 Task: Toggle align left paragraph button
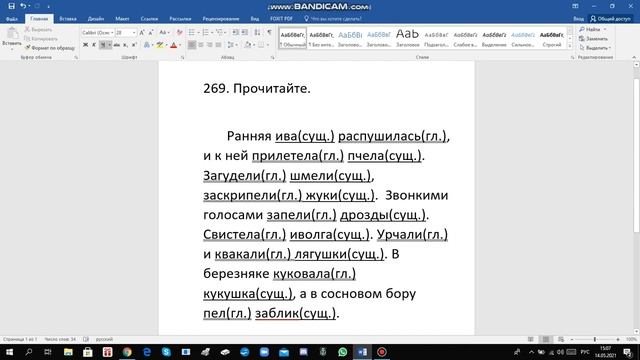click(x=191, y=45)
